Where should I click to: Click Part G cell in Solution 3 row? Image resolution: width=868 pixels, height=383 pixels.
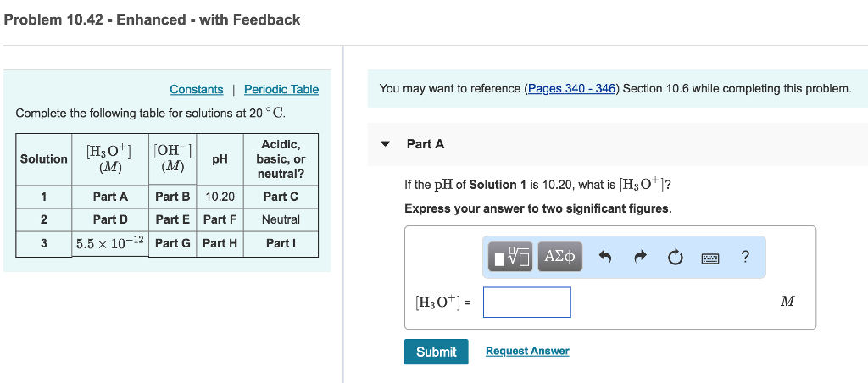173,243
